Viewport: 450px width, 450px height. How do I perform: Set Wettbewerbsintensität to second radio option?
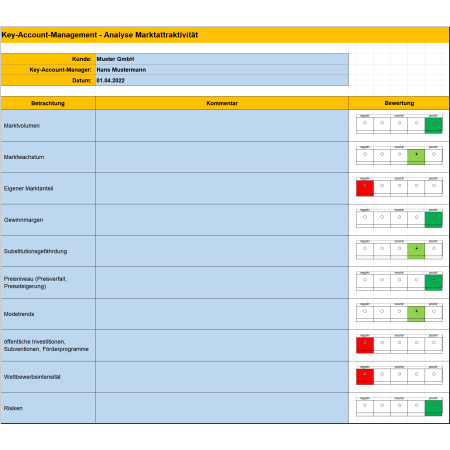tap(382, 374)
